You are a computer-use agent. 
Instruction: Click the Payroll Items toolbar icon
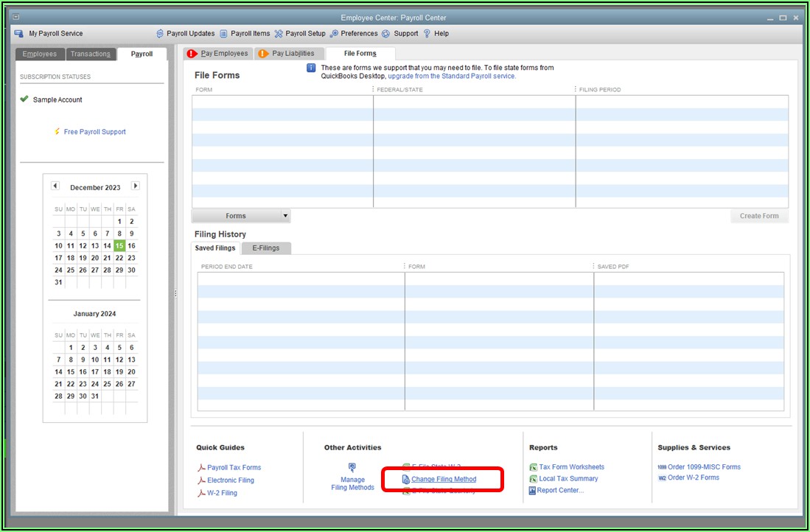point(223,34)
